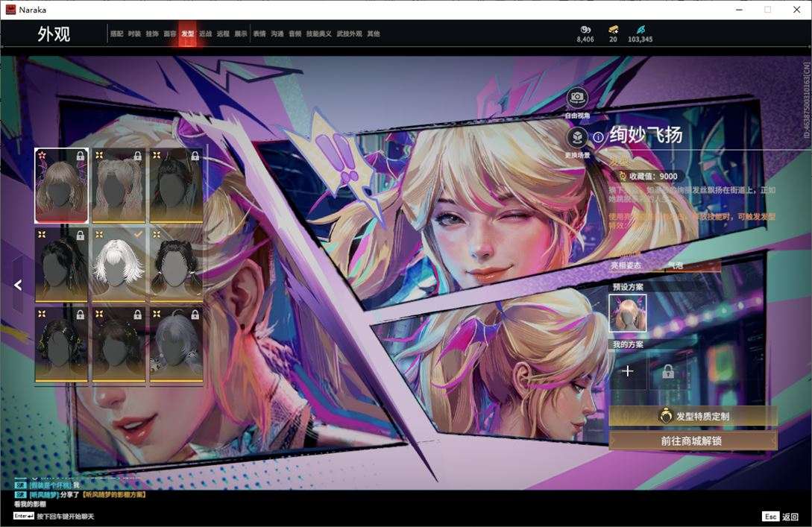Select the preset thumbnail under 预设方案
Viewport: 812px width, 527px height.
click(627, 313)
